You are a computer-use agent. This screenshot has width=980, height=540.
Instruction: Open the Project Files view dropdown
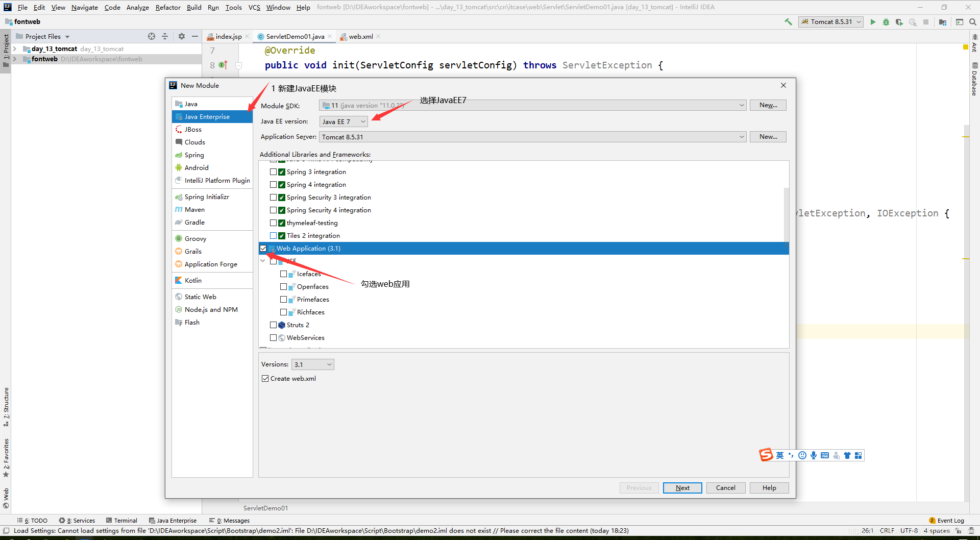(x=47, y=36)
